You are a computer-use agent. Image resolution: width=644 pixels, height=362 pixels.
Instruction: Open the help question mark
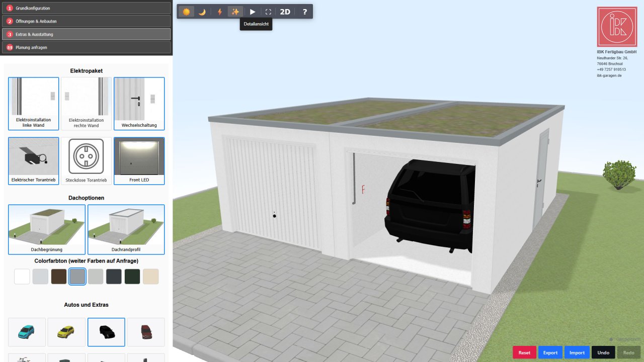[304, 12]
